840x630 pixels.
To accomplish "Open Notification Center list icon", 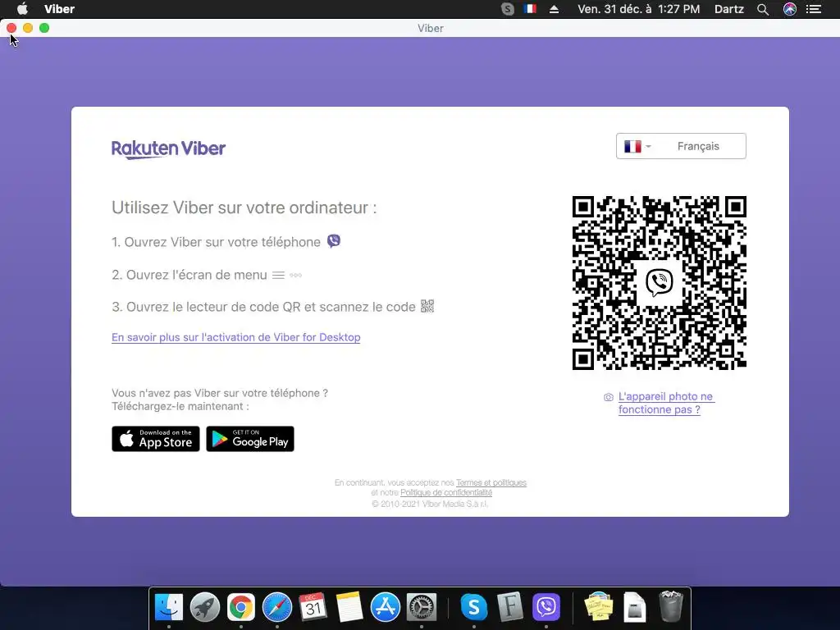I will pyautogui.click(x=814, y=9).
